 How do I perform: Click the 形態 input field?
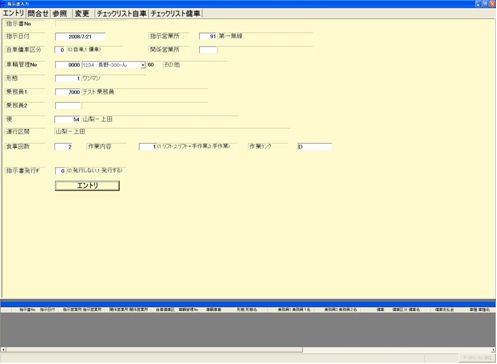[68, 79]
